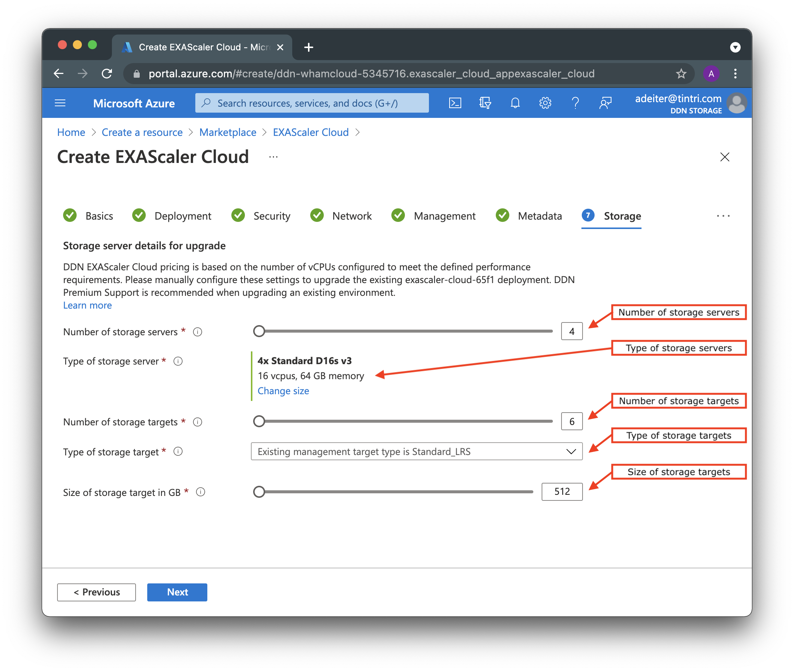Open the Chrome profile A avatar
Image resolution: width=794 pixels, height=672 pixels.
point(711,74)
